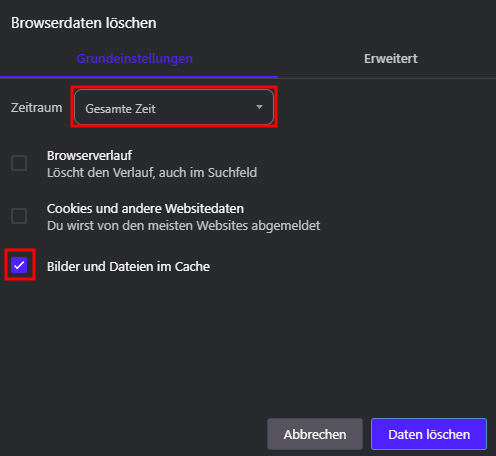Click the small caret arrow in the Zeitraum dropdown
The image size is (496, 456).
pyautogui.click(x=259, y=107)
